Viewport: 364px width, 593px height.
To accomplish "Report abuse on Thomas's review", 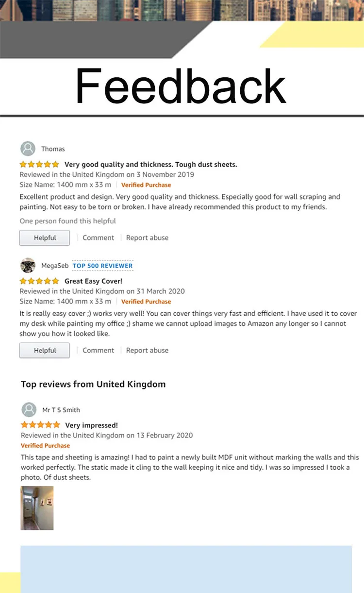I will 147,238.
